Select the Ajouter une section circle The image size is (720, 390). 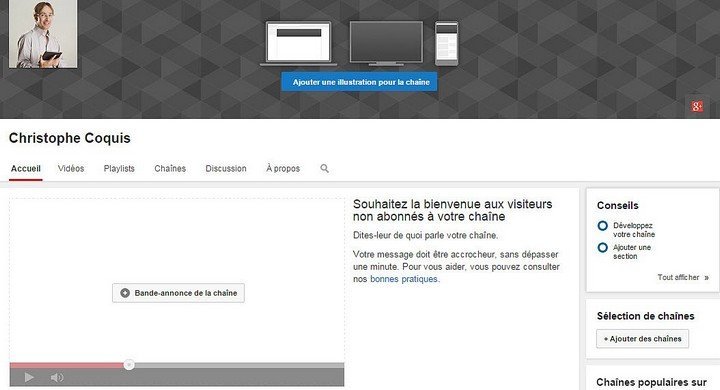(x=603, y=248)
